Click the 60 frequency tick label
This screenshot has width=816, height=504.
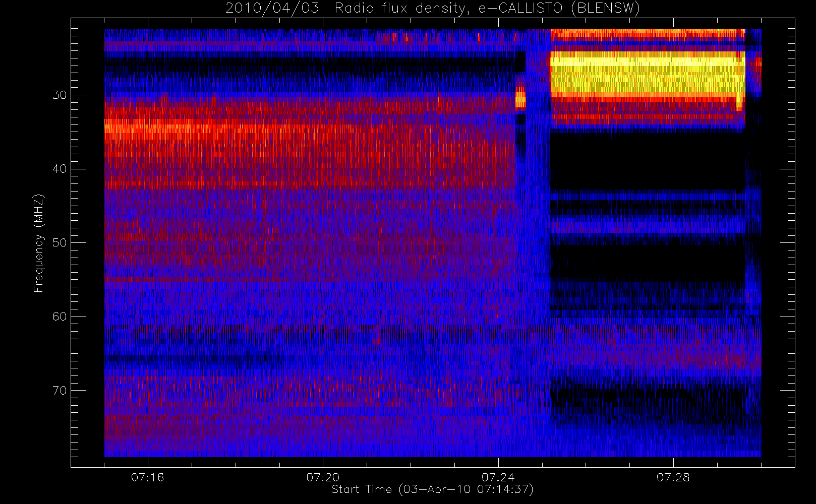pos(60,317)
